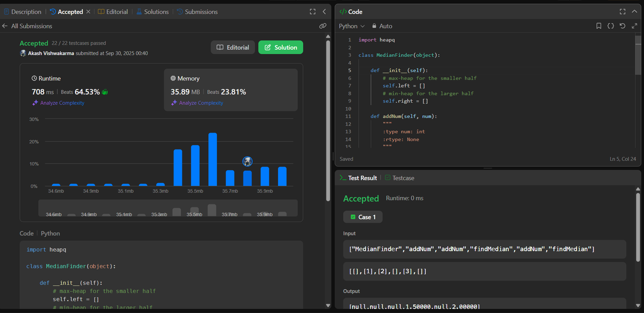The image size is (644, 313).
Task: Click the chart range slider strip
Action: tap(168, 208)
